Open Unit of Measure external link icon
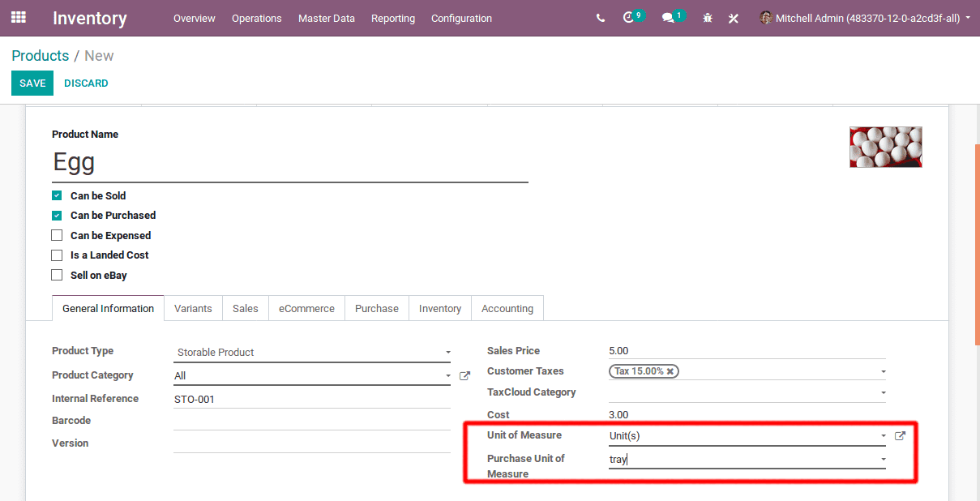 point(900,436)
